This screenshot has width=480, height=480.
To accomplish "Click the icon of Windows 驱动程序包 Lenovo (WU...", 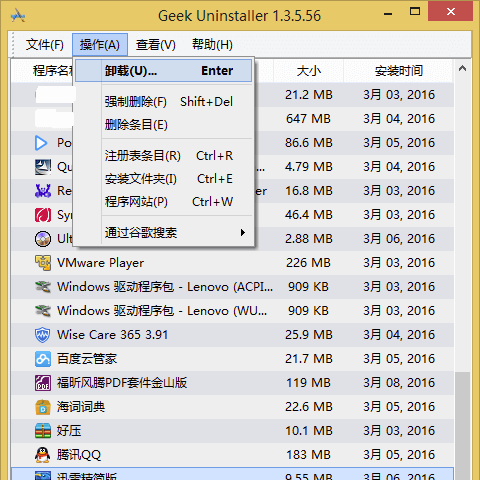I will click(x=43, y=311).
